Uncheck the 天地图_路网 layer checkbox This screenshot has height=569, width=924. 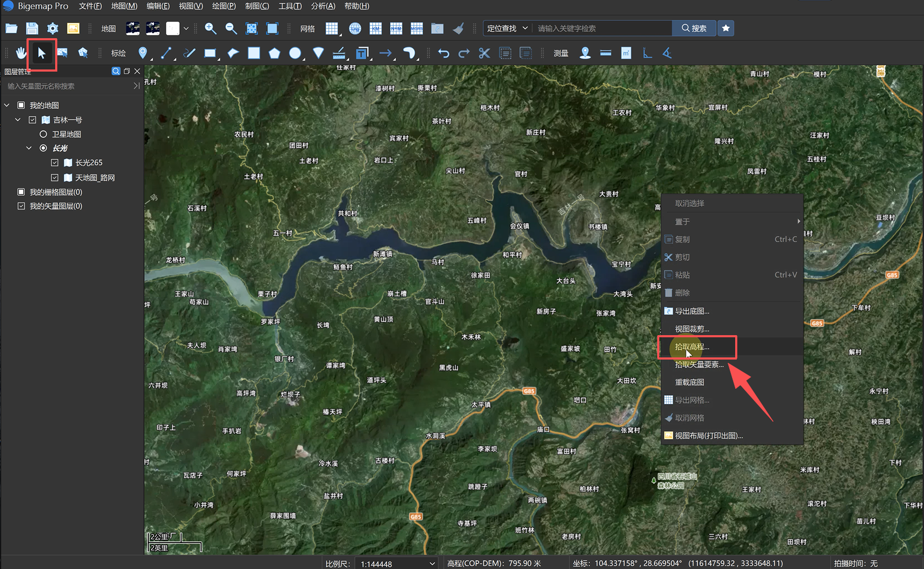tap(55, 178)
